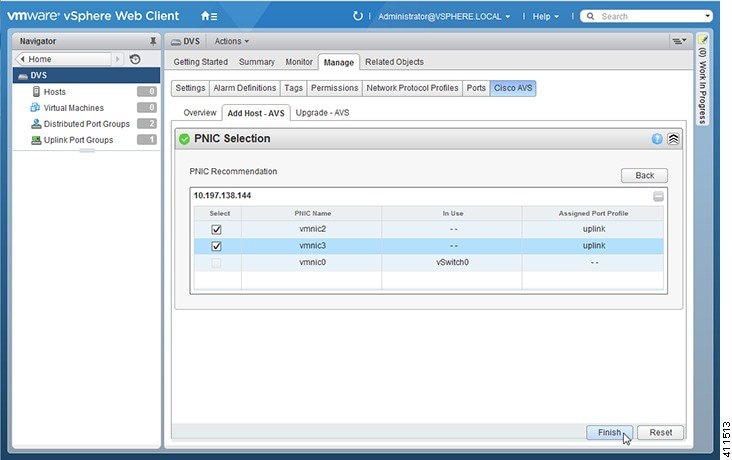
Task: Open the home menu icon
Action: (209, 16)
